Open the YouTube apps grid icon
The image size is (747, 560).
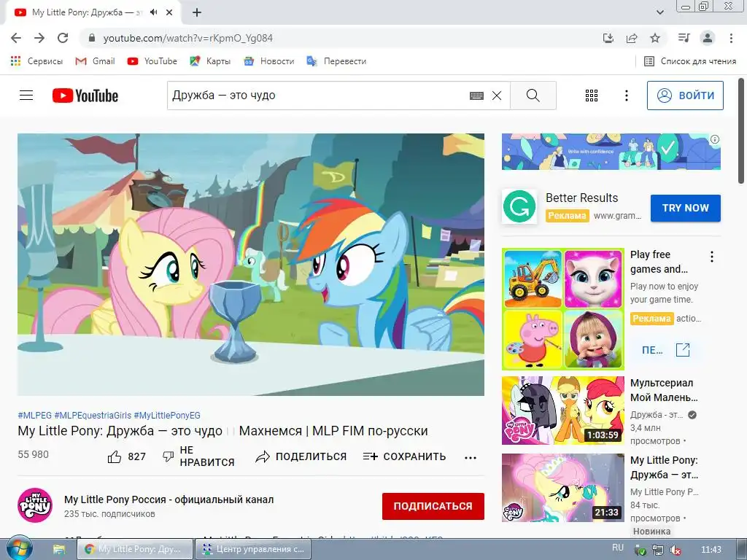click(591, 96)
